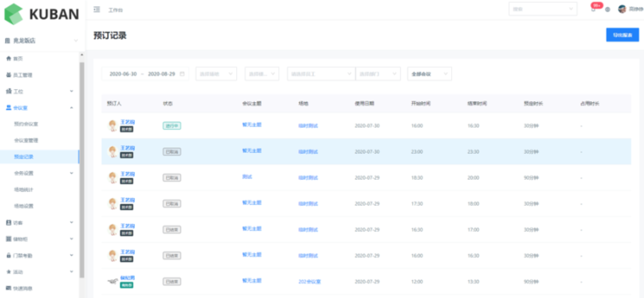Open the venue link in the 23:00 row
This screenshot has height=298, width=644.
click(x=308, y=152)
